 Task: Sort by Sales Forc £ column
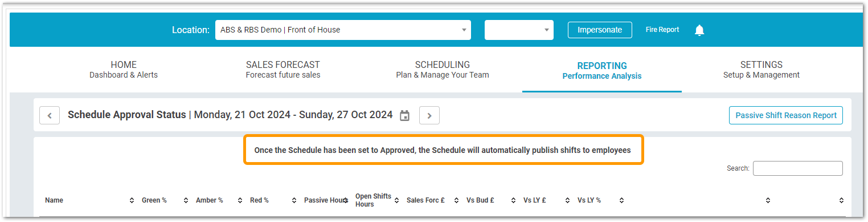click(456, 200)
